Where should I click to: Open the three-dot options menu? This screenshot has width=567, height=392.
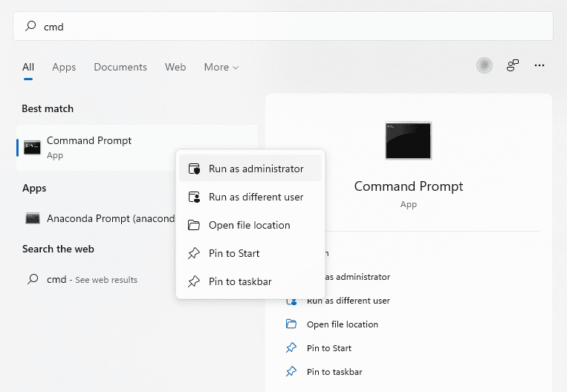(x=540, y=66)
